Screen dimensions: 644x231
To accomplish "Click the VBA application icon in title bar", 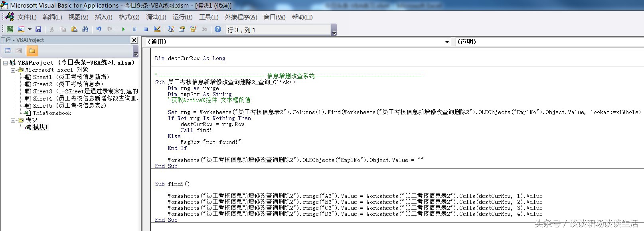I will tap(4, 5).
